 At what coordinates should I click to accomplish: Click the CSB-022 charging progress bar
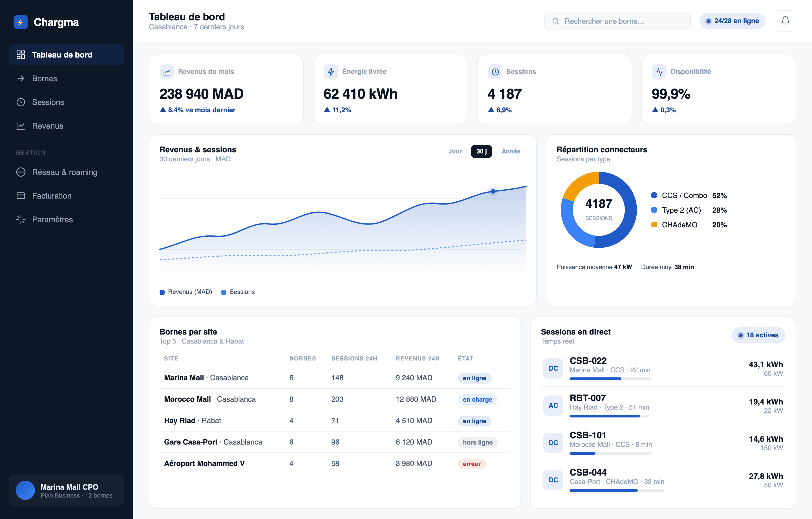click(610, 379)
